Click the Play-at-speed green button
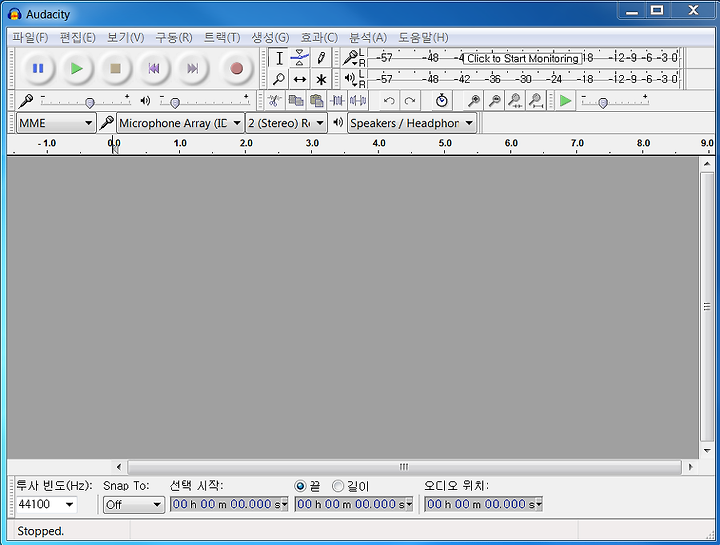The width and height of the screenshot is (720, 545). pos(565,101)
